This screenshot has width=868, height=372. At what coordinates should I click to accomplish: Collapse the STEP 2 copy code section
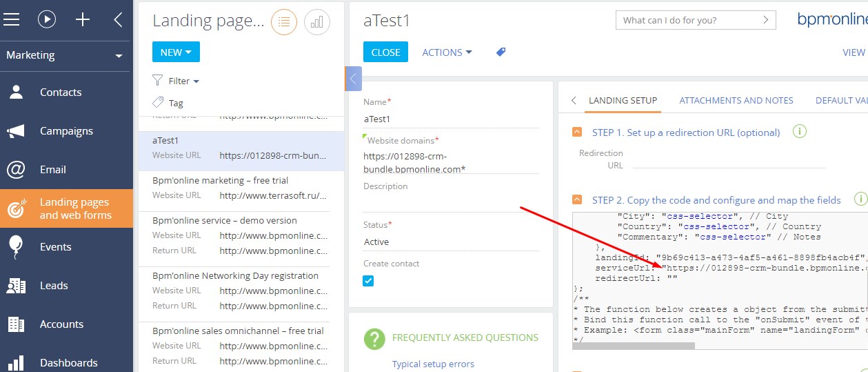(577, 199)
